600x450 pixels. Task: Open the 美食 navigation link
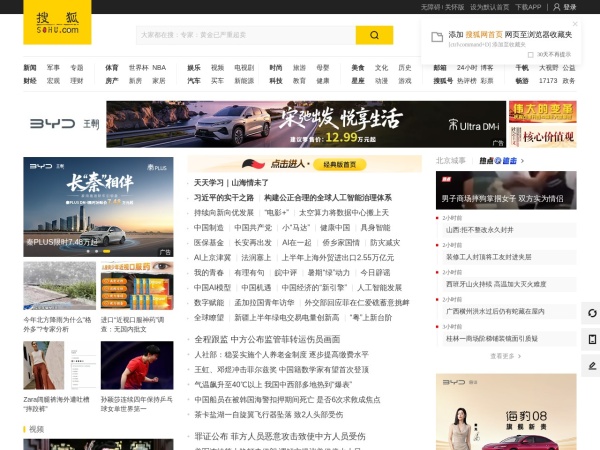[x=358, y=68]
